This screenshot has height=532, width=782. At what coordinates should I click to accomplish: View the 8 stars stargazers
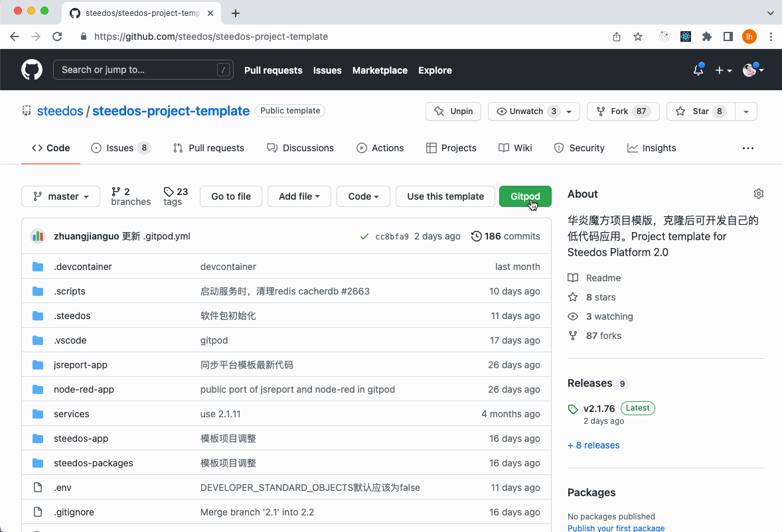[592, 297]
